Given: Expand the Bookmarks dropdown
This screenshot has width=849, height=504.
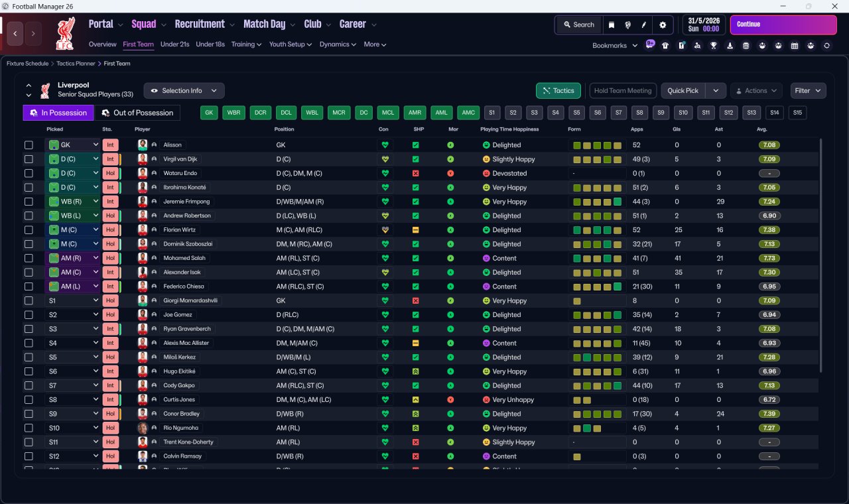Looking at the screenshot, I should pyautogui.click(x=615, y=45).
